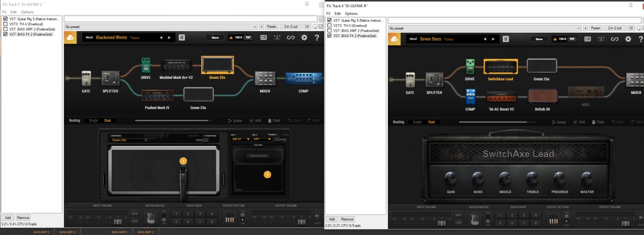The image size is (644, 235).
Task: Open help question mark in DI-GUITAR-L BIAS FX
Action: pyautogui.click(x=317, y=38)
